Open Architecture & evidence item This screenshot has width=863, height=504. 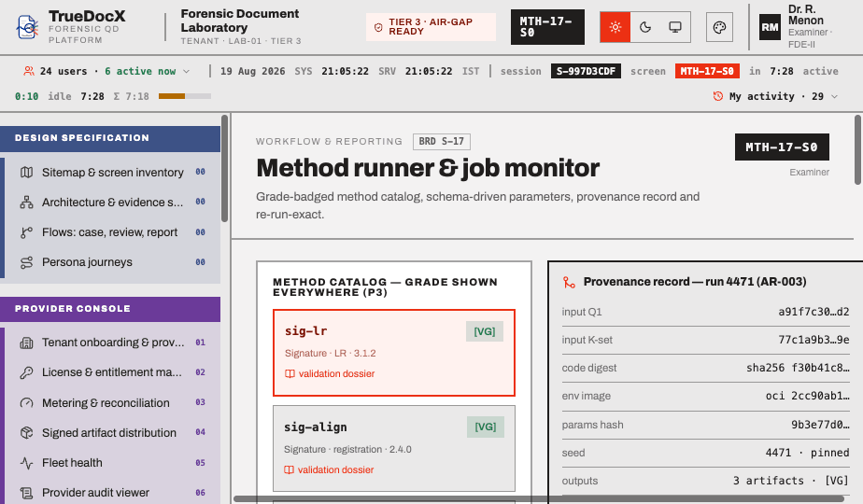pyautogui.click(x=112, y=202)
